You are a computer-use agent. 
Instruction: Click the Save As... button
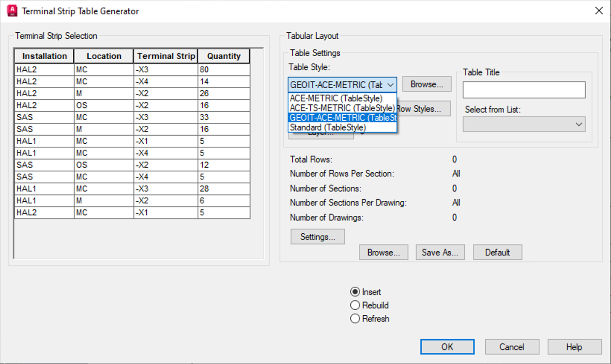pyautogui.click(x=440, y=252)
